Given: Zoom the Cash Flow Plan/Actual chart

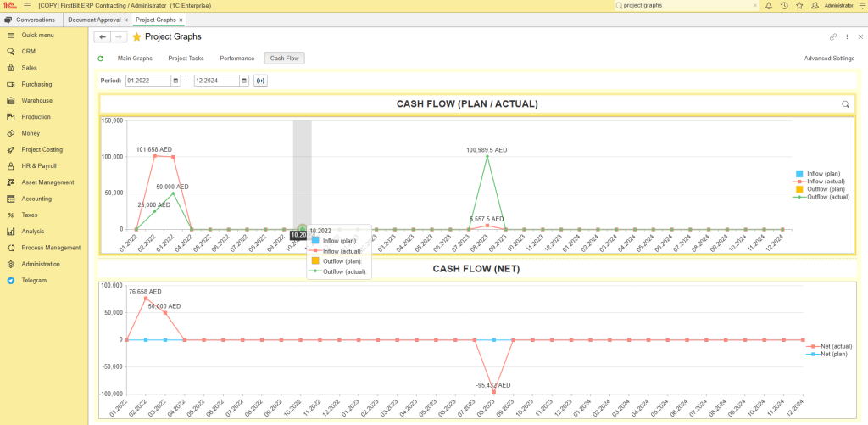Looking at the screenshot, I should [x=845, y=103].
